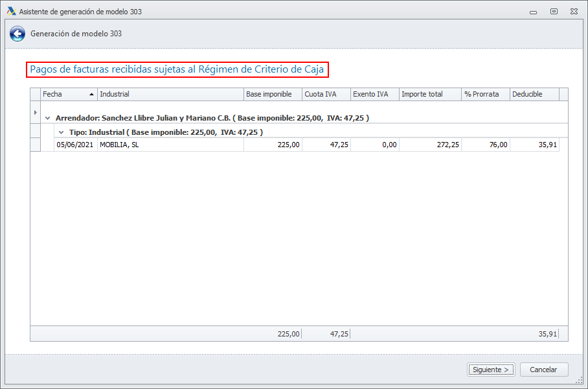Select the date cell 05/06/2021
The image size is (588, 389).
(x=76, y=145)
